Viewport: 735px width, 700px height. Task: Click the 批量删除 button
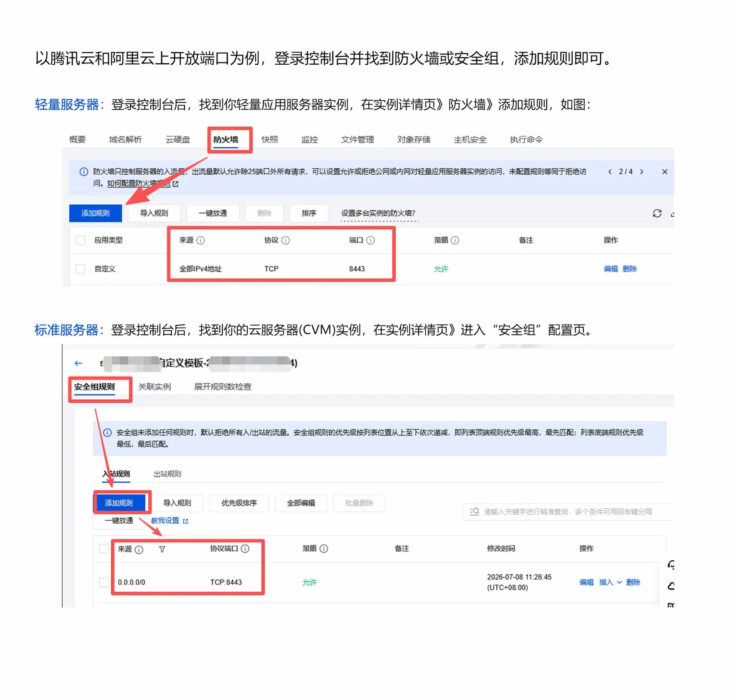(359, 503)
